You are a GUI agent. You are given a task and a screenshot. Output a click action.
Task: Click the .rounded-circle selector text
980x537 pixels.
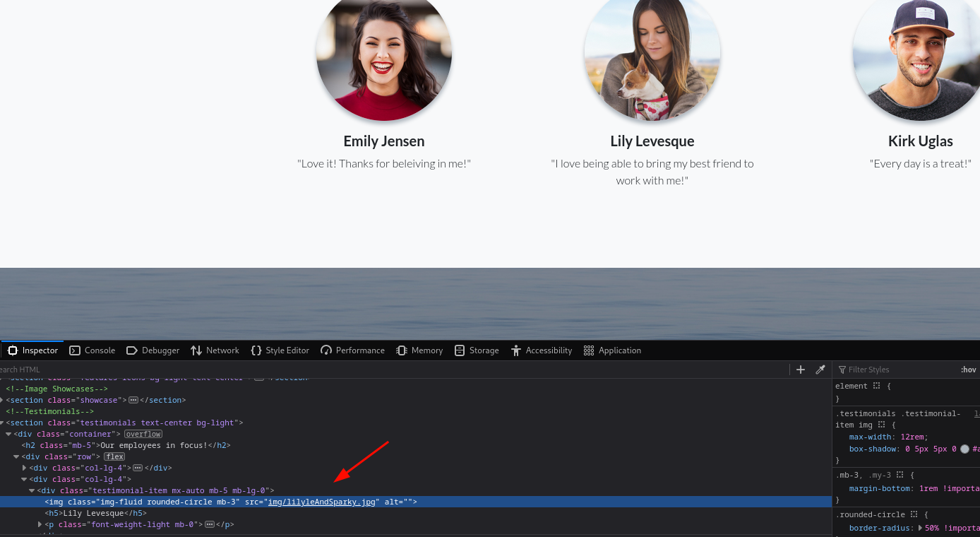(x=871, y=514)
